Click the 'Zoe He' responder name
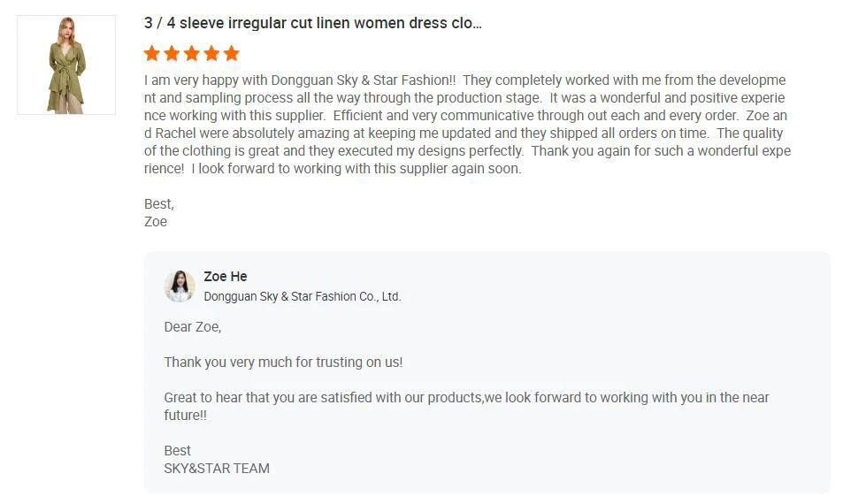The image size is (843, 504). point(226,277)
